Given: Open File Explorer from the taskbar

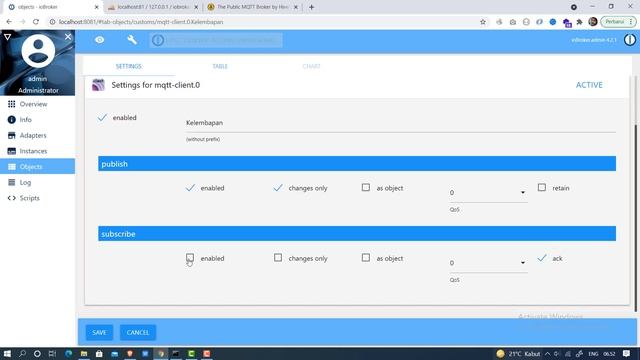Looking at the screenshot, I should pyautogui.click(x=84, y=353).
